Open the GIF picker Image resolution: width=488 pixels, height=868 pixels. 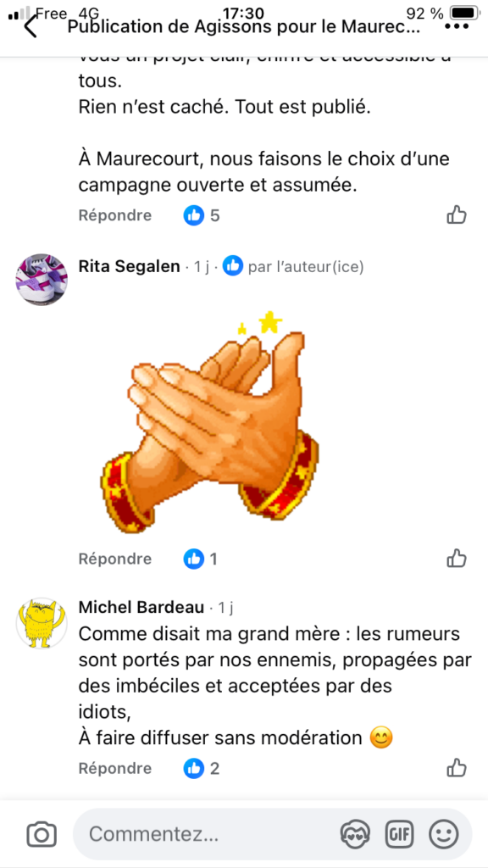point(400,834)
